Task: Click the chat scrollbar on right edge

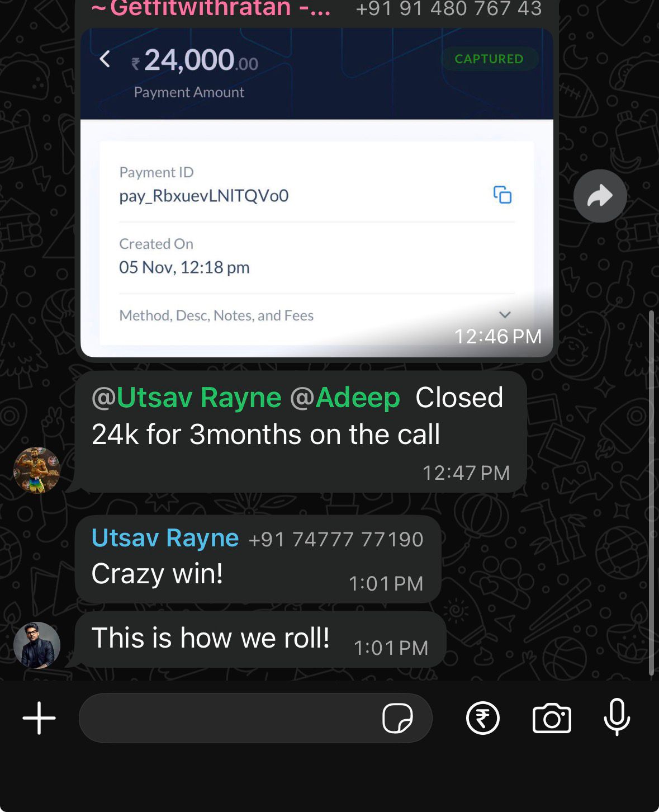Action: (651, 493)
